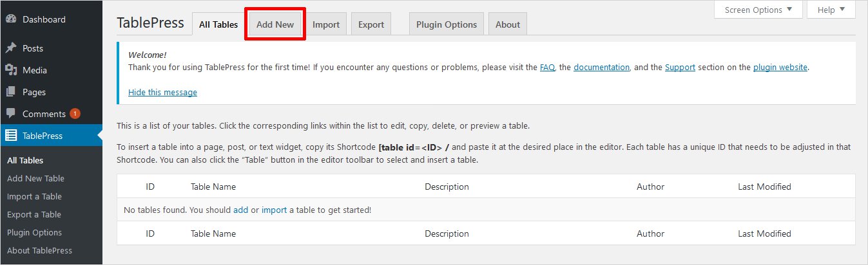The height and width of the screenshot is (265, 868).
Task: Click the Dashboard gauge icon
Action: [11, 19]
